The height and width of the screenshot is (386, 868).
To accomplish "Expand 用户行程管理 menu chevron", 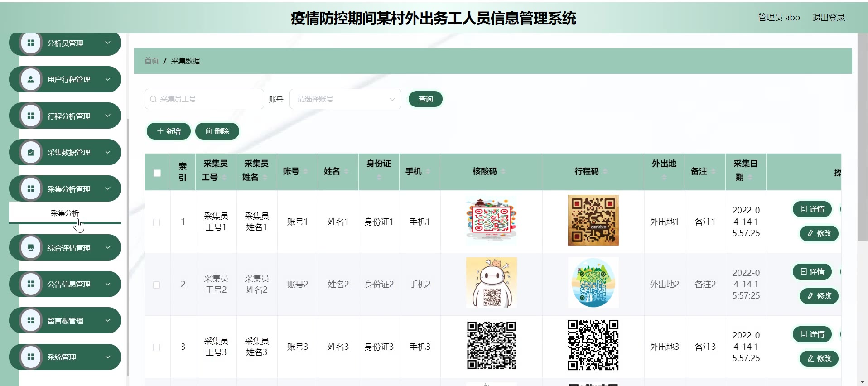I will click(x=108, y=79).
